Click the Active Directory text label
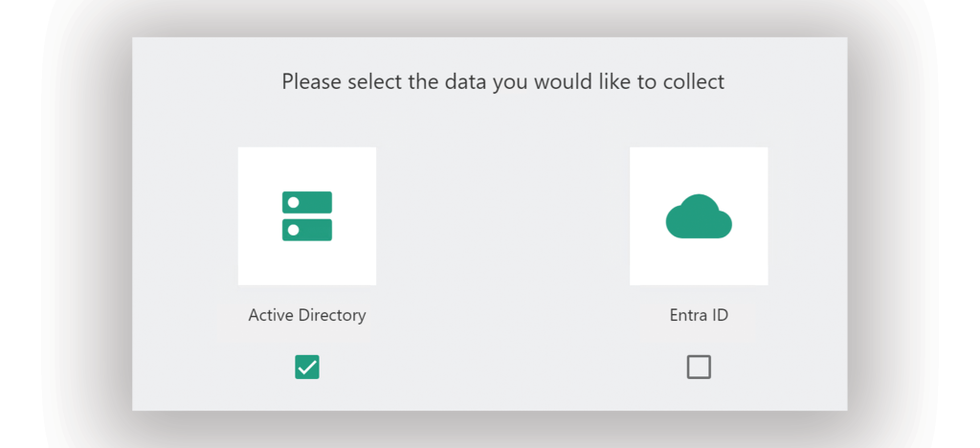 point(307,315)
